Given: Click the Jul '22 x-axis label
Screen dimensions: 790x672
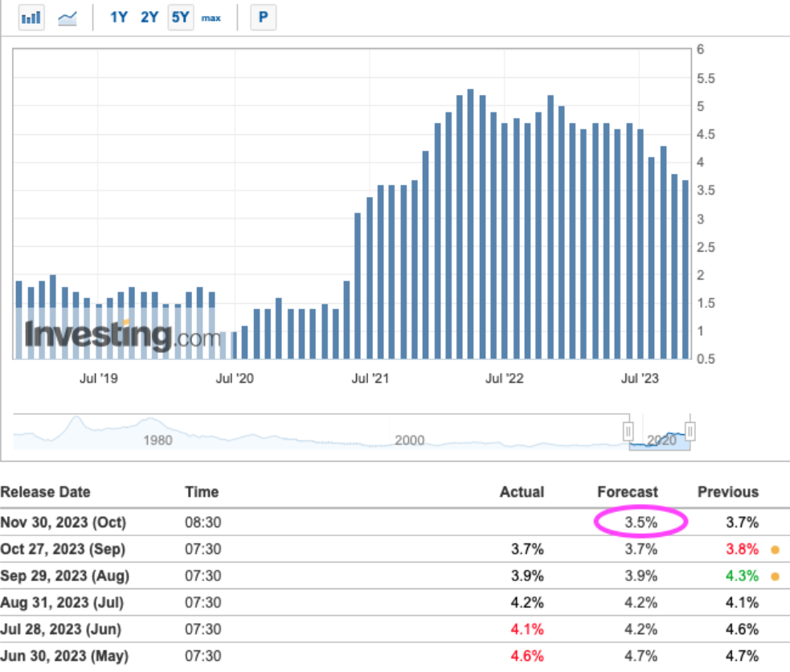Looking at the screenshot, I should coord(505,379).
